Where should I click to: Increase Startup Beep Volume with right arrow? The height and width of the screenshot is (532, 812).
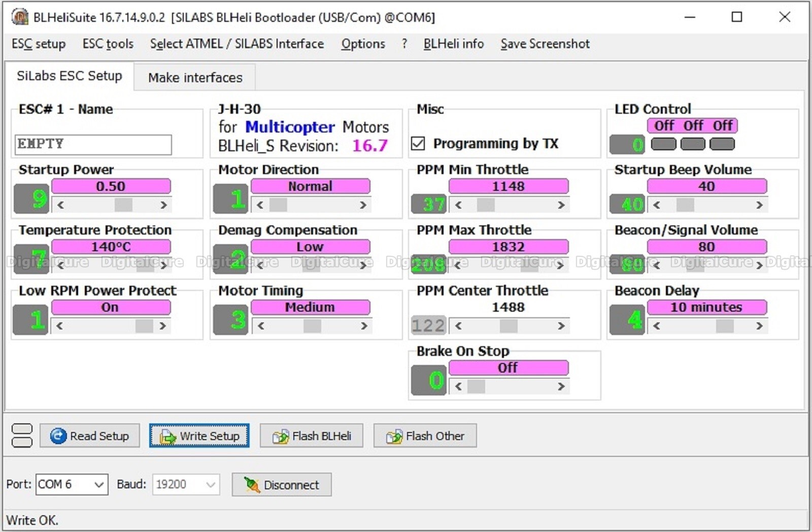pos(759,205)
